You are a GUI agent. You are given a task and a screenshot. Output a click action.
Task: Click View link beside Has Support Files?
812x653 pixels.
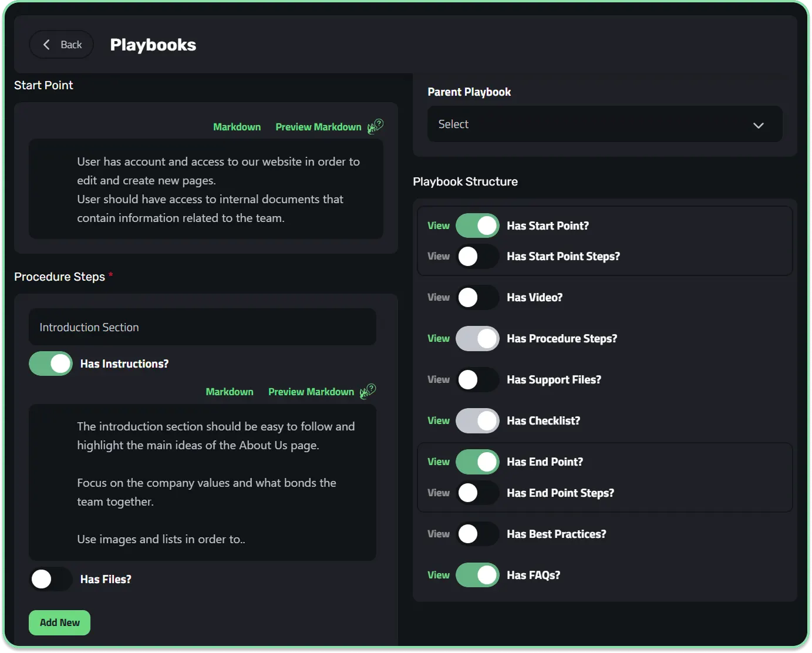click(439, 379)
